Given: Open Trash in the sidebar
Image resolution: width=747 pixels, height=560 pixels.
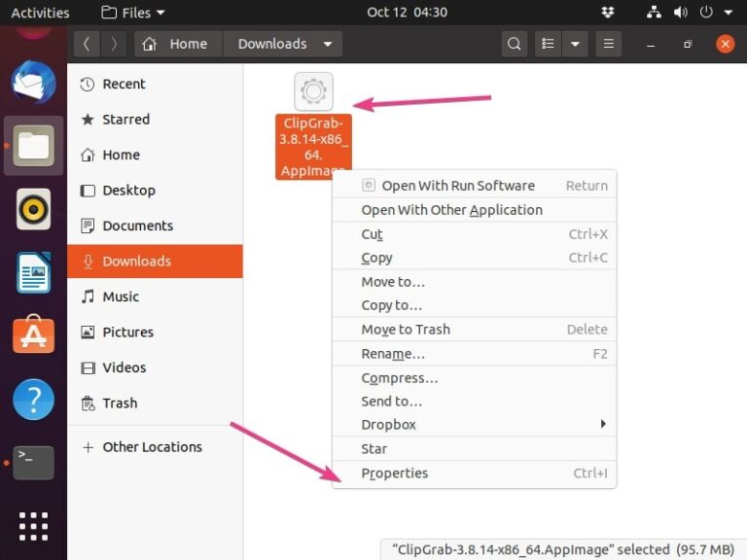Looking at the screenshot, I should [x=155, y=403].
